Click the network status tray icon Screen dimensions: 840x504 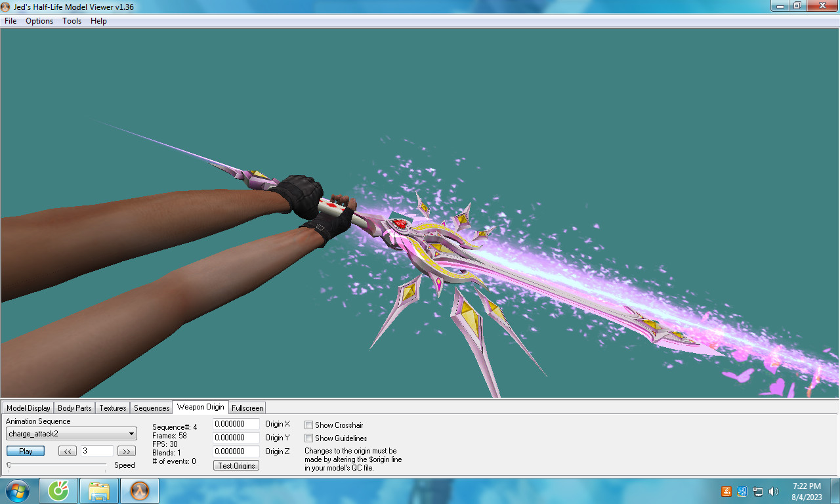tap(758, 491)
